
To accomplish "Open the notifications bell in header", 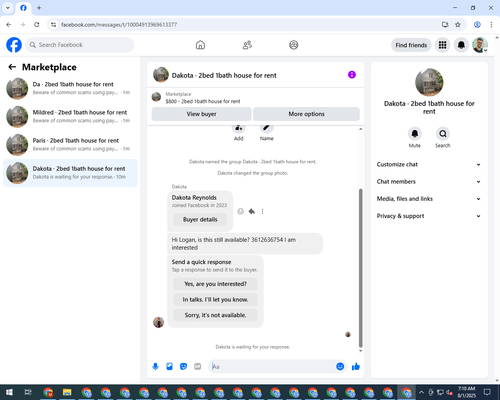I will click(x=461, y=45).
